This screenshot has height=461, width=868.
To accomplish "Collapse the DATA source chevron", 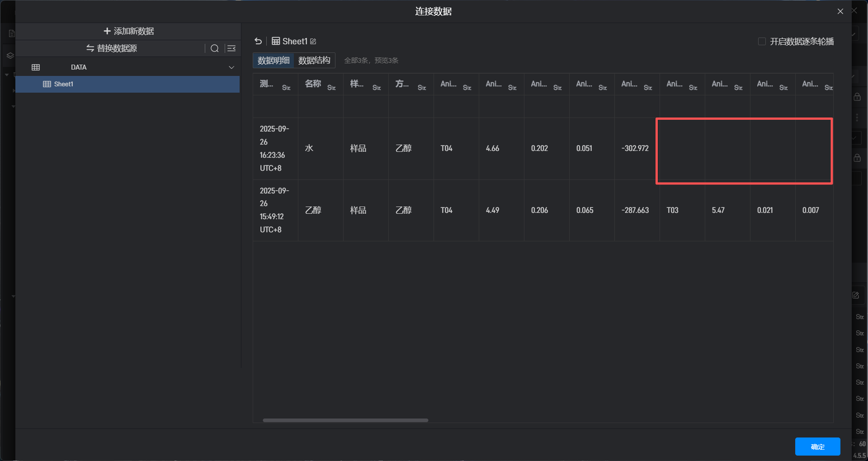I will click(x=231, y=67).
